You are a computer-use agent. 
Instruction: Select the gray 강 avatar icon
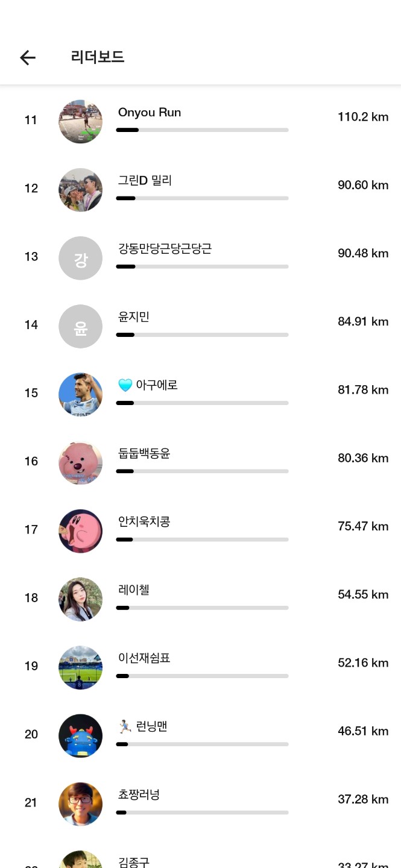[x=80, y=258]
